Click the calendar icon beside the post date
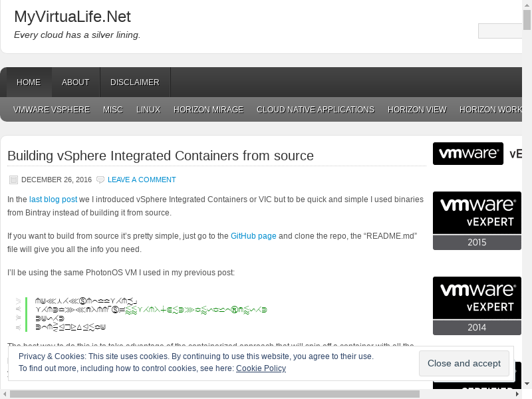532x399 pixels. pos(13,180)
